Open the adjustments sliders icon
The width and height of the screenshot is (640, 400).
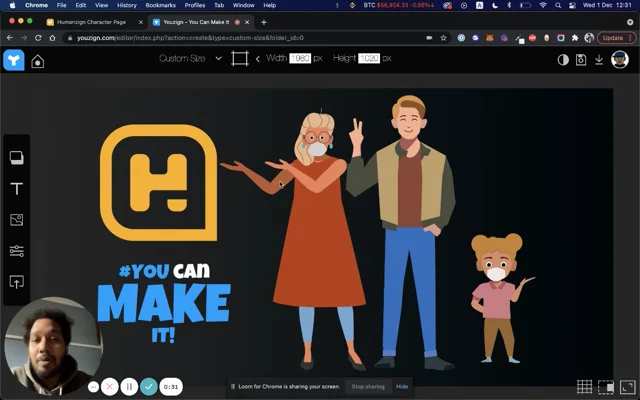coord(17,251)
